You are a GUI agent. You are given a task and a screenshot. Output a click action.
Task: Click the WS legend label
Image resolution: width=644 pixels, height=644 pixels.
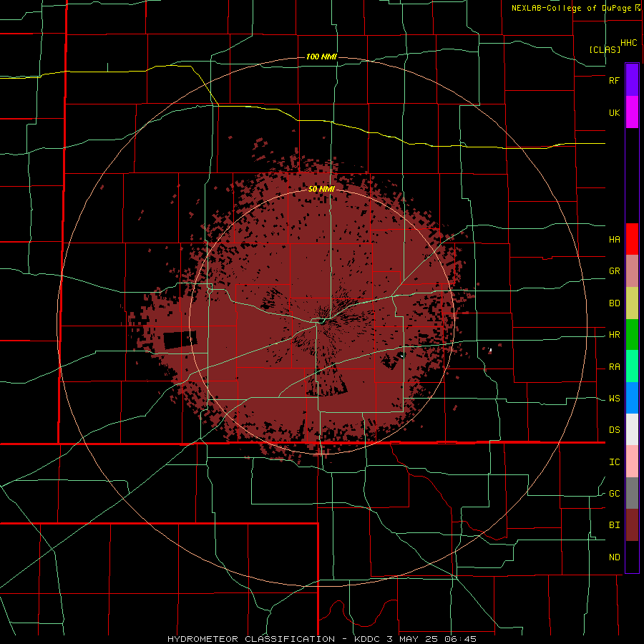[x=614, y=399]
